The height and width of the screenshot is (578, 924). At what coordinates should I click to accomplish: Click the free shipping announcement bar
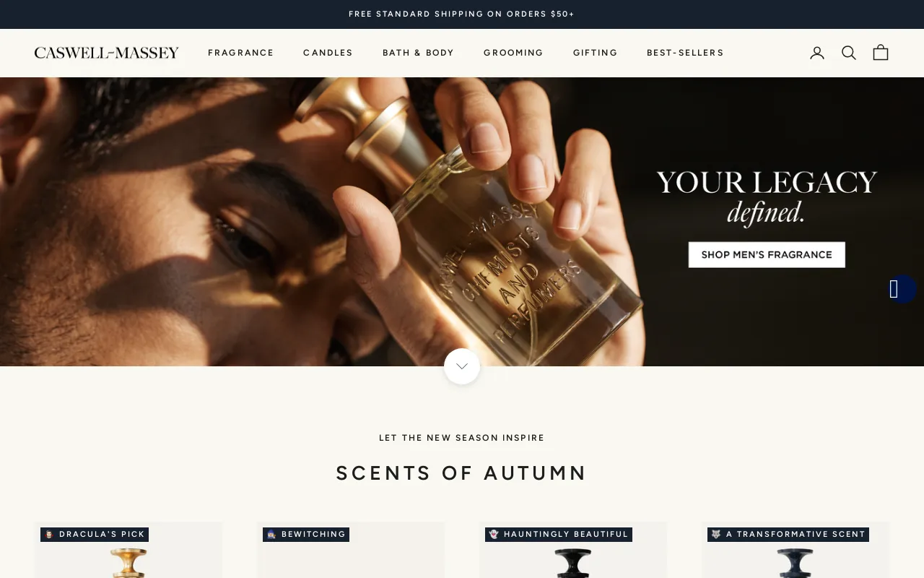[x=462, y=14]
